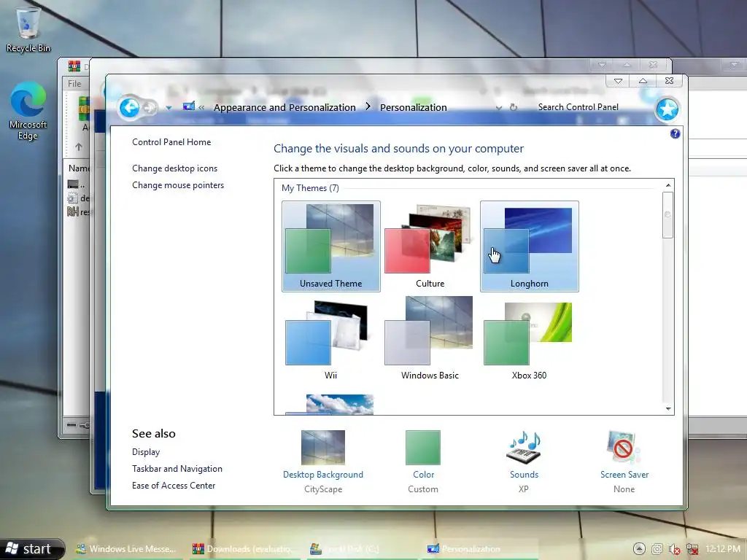
Task: Open Taskbar and Navigation link
Action: (x=177, y=469)
